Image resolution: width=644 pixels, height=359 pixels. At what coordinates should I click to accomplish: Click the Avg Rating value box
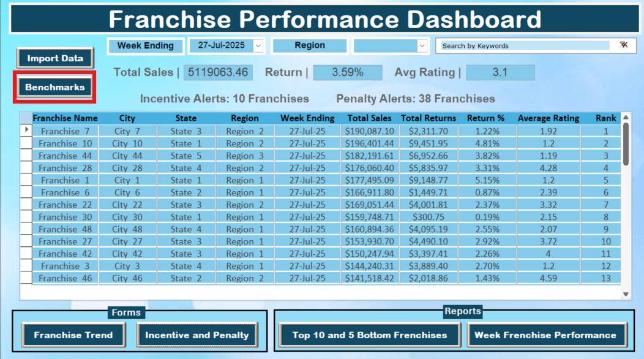(x=500, y=72)
